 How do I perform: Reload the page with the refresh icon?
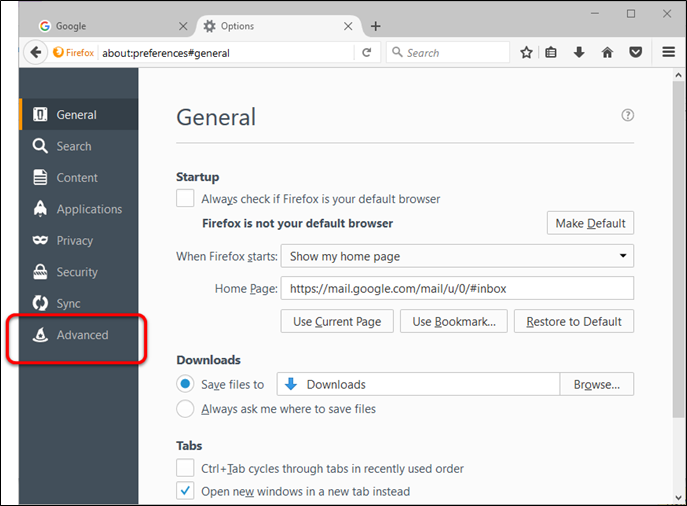coord(367,53)
